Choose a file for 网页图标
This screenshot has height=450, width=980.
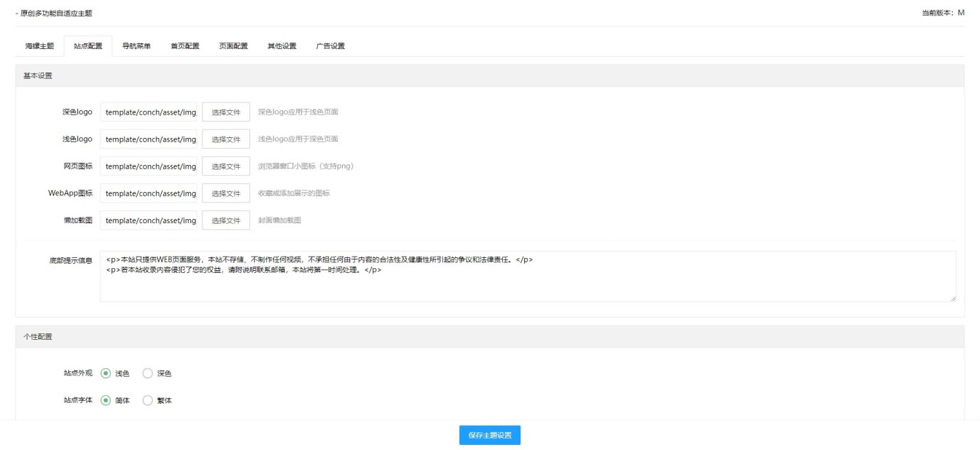point(226,166)
